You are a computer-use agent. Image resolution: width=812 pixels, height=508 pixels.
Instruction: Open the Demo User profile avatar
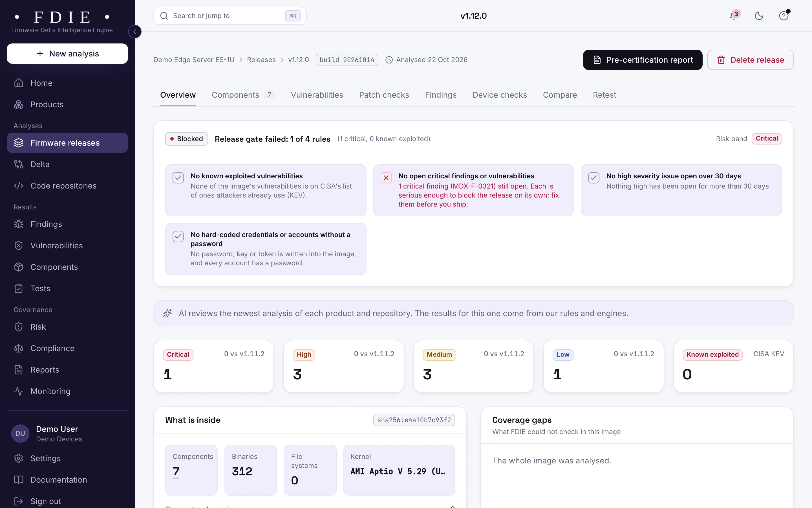click(x=20, y=433)
